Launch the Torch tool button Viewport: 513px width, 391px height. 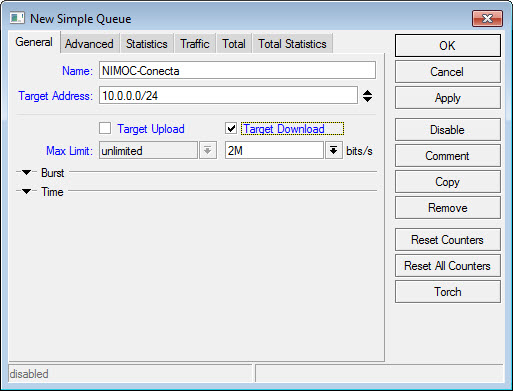(448, 292)
